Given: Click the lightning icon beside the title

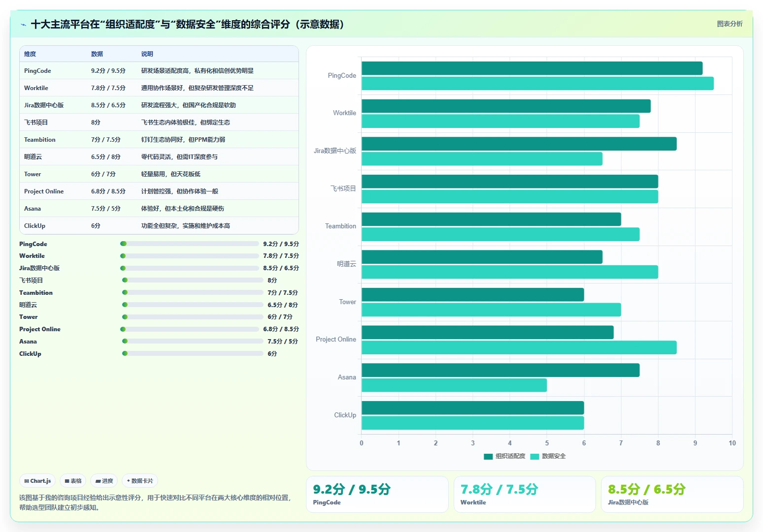Looking at the screenshot, I should tap(23, 25).
